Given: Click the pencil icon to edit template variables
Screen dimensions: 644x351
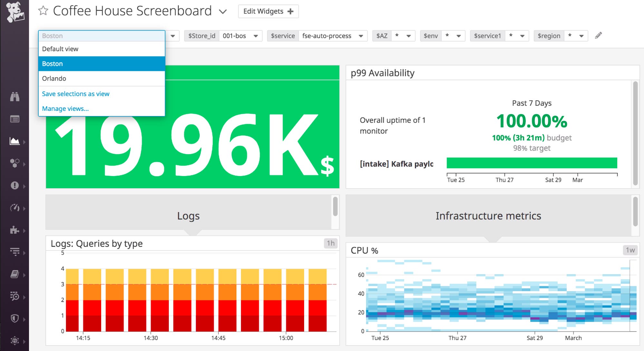Looking at the screenshot, I should pos(598,35).
